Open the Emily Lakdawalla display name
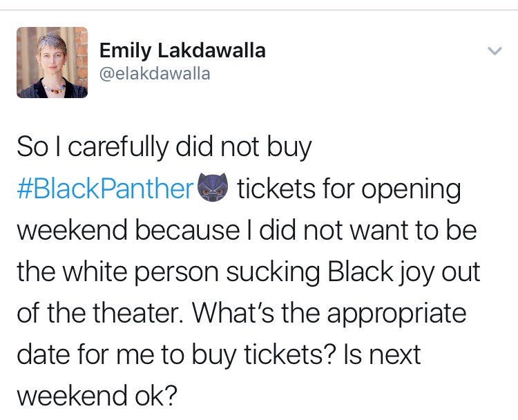This screenshot has height=420, width=518. click(182, 50)
